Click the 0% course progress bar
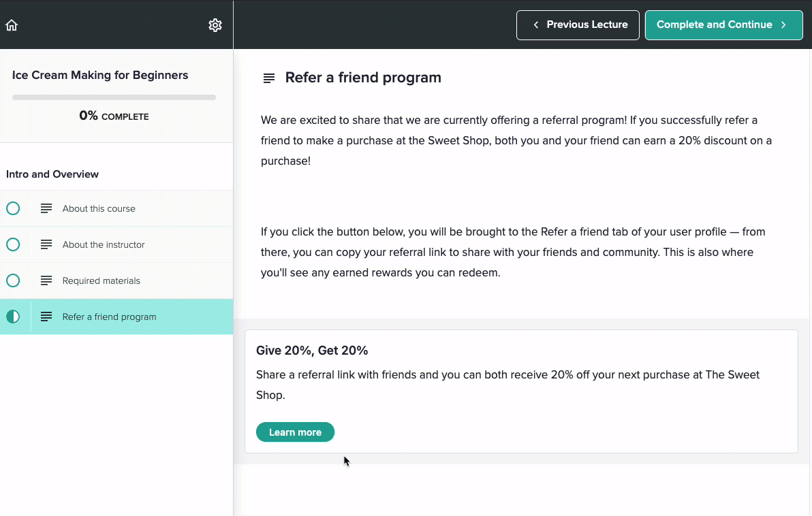812x516 pixels. click(114, 97)
